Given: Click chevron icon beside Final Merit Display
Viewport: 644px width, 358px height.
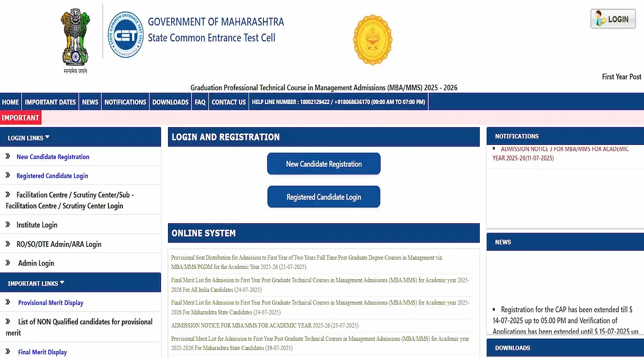Looking at the screenshot, I should tap(8, 352).
